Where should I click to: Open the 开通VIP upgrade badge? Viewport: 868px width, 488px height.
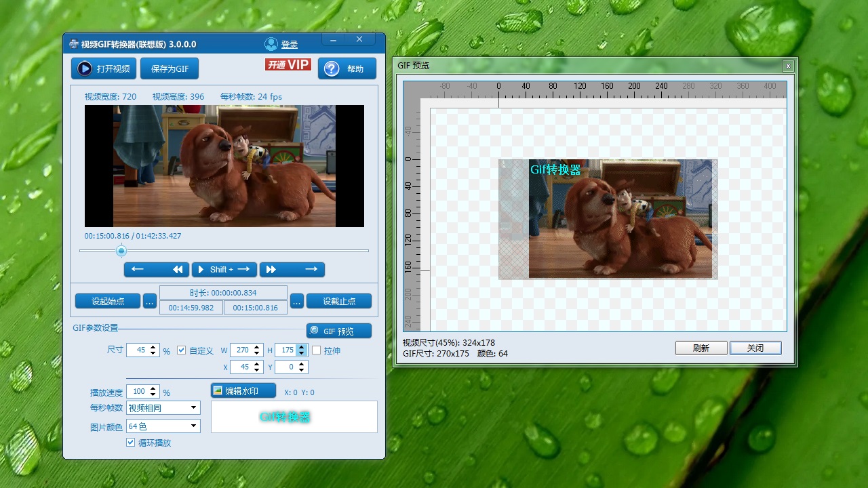pyautogui.click(x=288, y=64)
